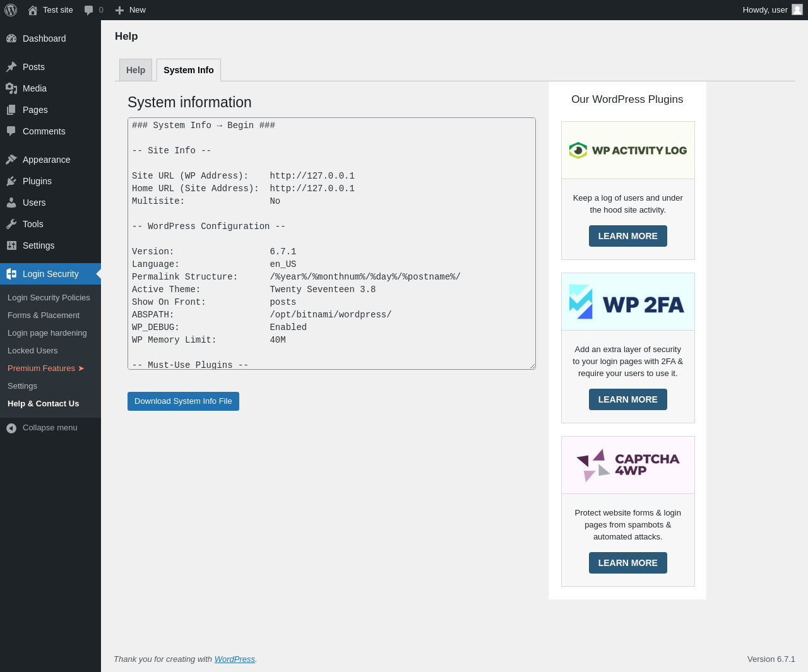Open the Login Security menu item

(50, 274)
